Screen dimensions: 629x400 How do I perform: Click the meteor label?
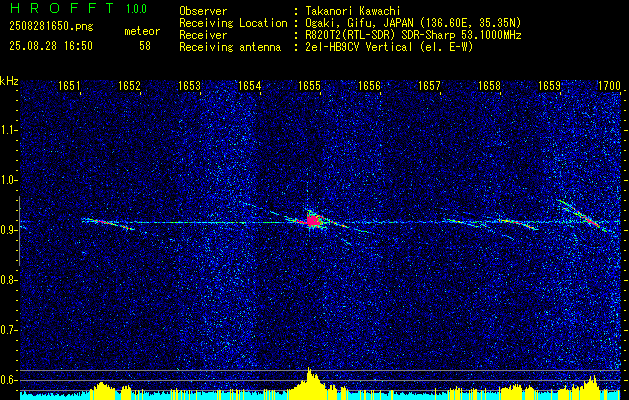(x=142, y=31)
